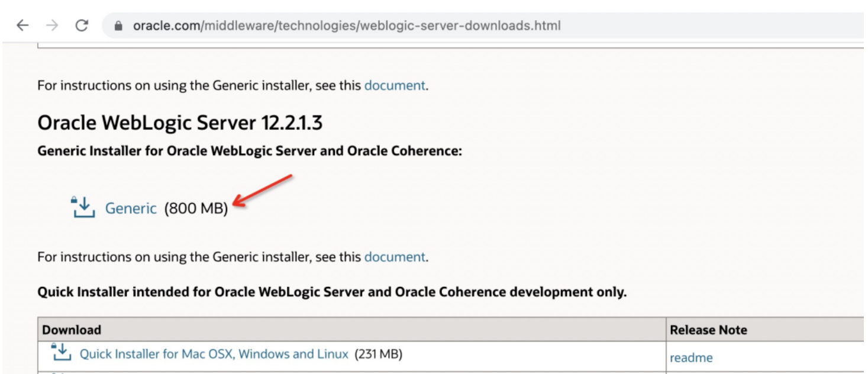This screenshot has height=374, width=868.
Task: Reload the Oracle downloads page
Action: pos(82,25)
